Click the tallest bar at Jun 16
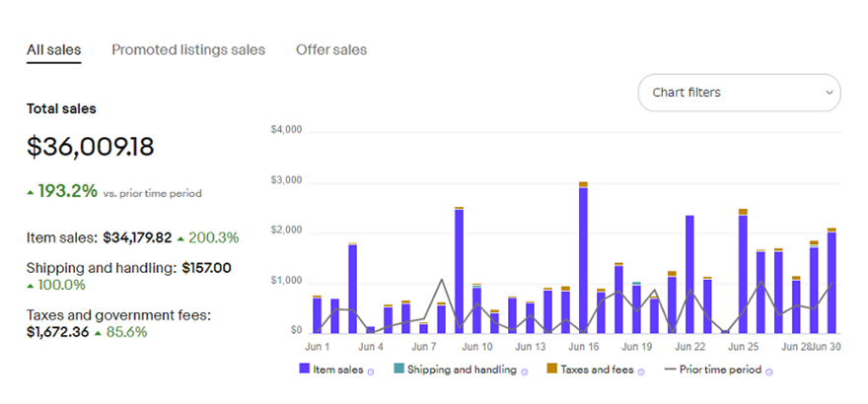868x404 pixels. (x=583, y=258)
